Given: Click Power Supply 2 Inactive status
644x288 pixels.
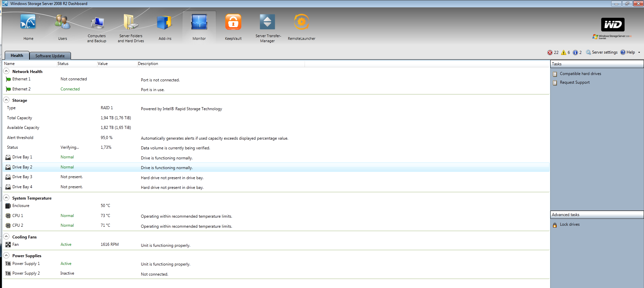Looking at the screenshot, I should click(x=67, y=273).
